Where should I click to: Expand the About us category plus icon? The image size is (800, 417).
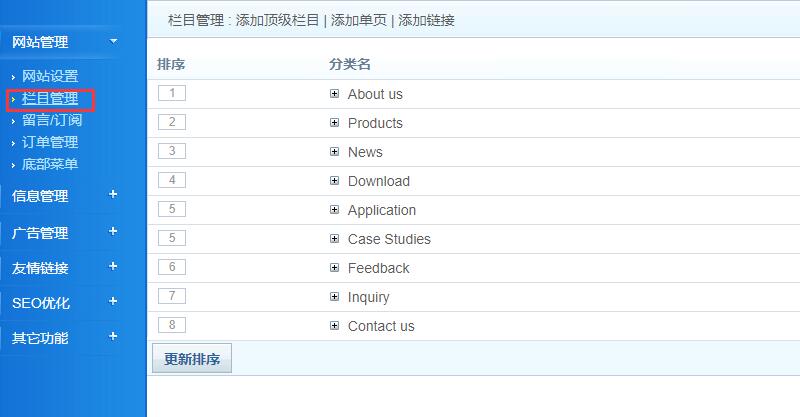point(334,94)
